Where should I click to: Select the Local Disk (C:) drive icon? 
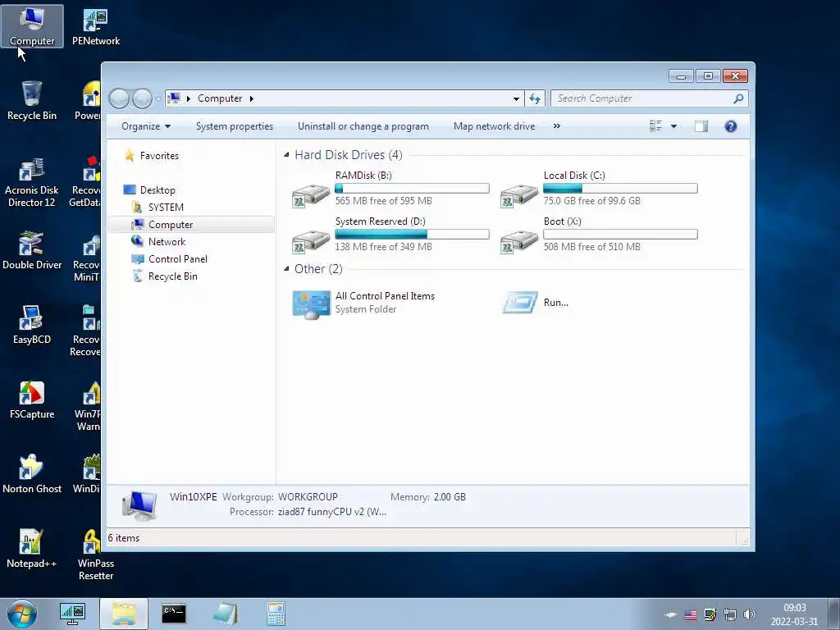pyautogui.click(x=519, y=195)
